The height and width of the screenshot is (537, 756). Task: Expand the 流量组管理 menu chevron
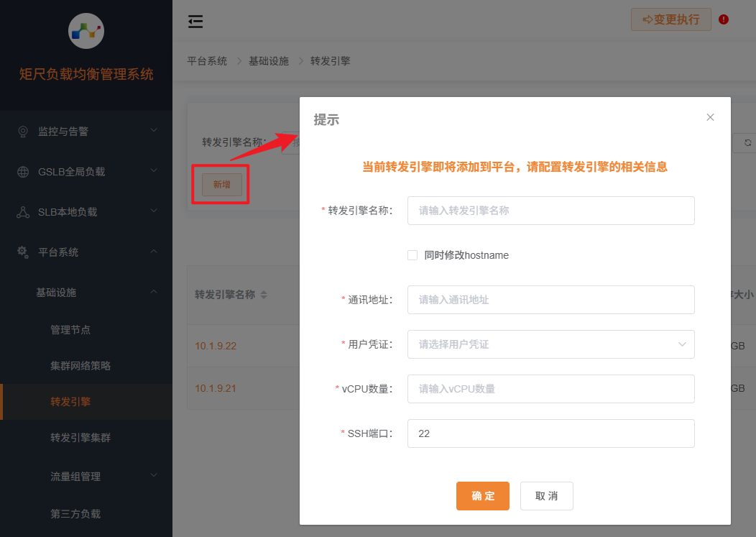(153, 475)
